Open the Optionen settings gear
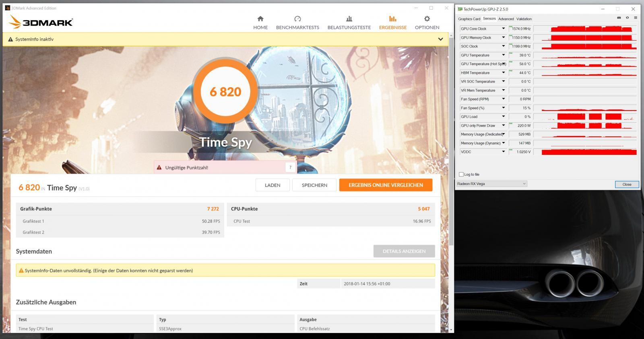The width and height of the screenshot is (644, 339). click(x=427, y=23)
